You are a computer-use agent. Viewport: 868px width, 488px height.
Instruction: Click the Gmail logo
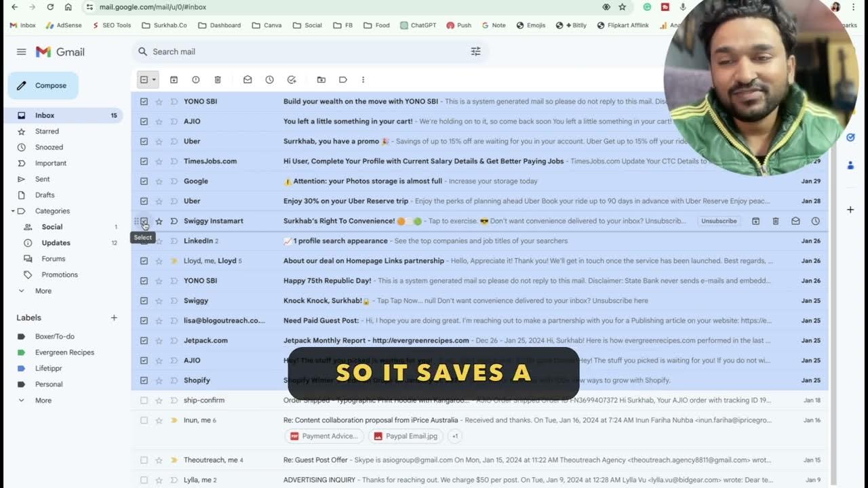[60, 52]
